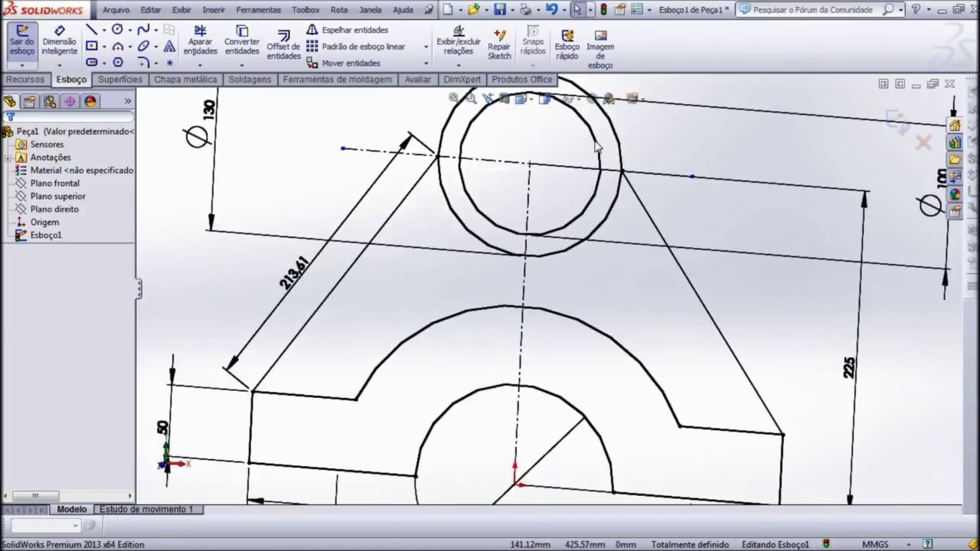The height and width of the screenshot is (551, 980).
Task: Switch to Estudo de movimento 1 tab
Action: click(x=145, y=509)
